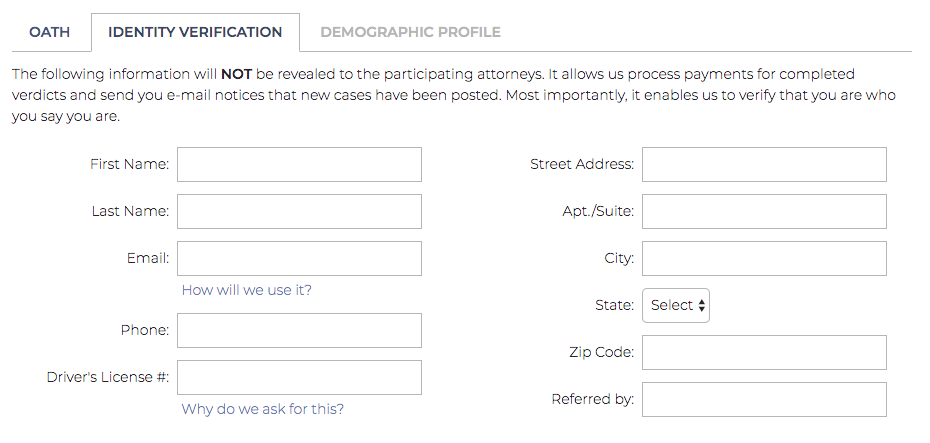Select the Identity Verification tab

click(195, 32)
